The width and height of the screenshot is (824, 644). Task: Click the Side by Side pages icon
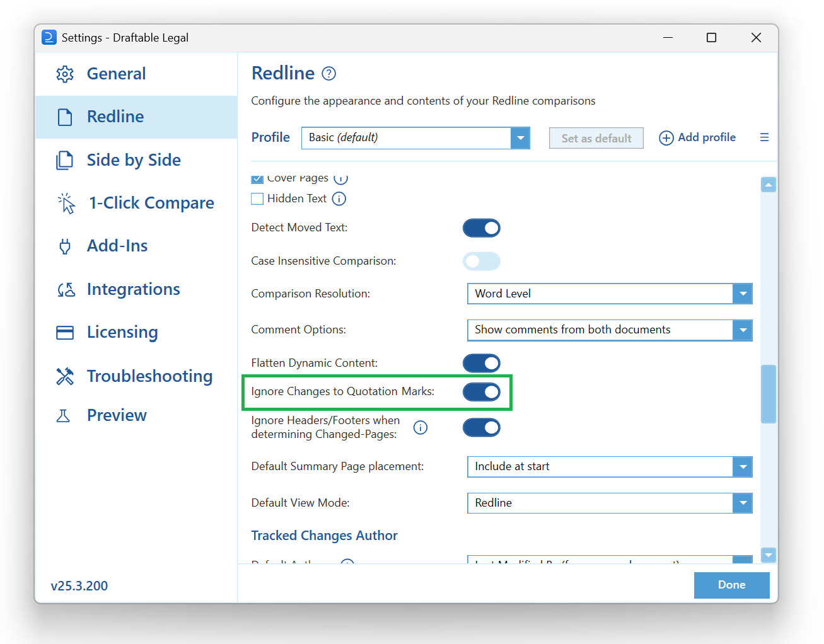(x=64, y=160)
